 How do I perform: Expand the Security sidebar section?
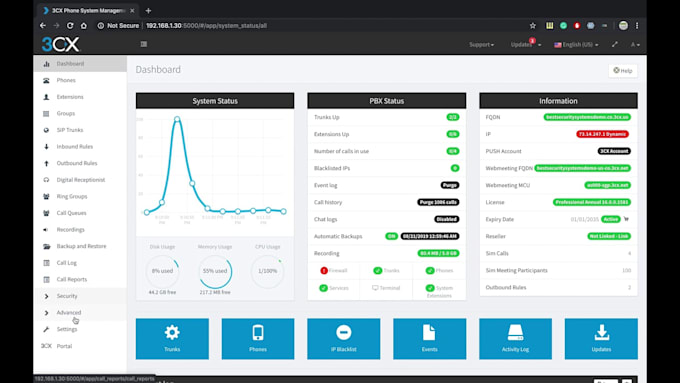coord(80,296)
